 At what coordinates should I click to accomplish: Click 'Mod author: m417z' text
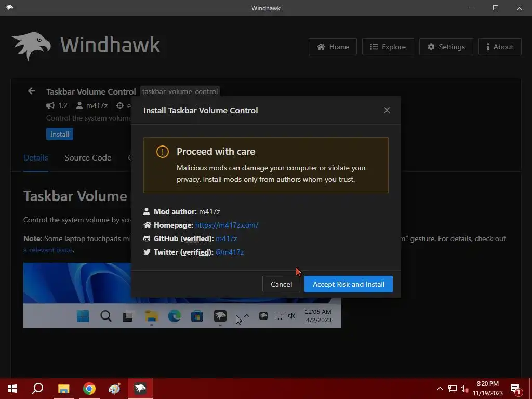pyautogui.click(x=187, y=211)
